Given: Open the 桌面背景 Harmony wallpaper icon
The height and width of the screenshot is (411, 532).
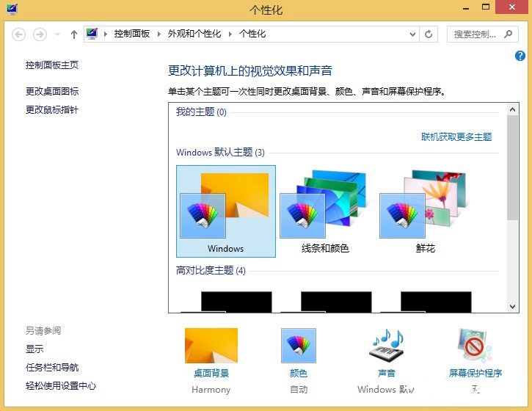Looking at the screenshot, I should coord(211,346).
